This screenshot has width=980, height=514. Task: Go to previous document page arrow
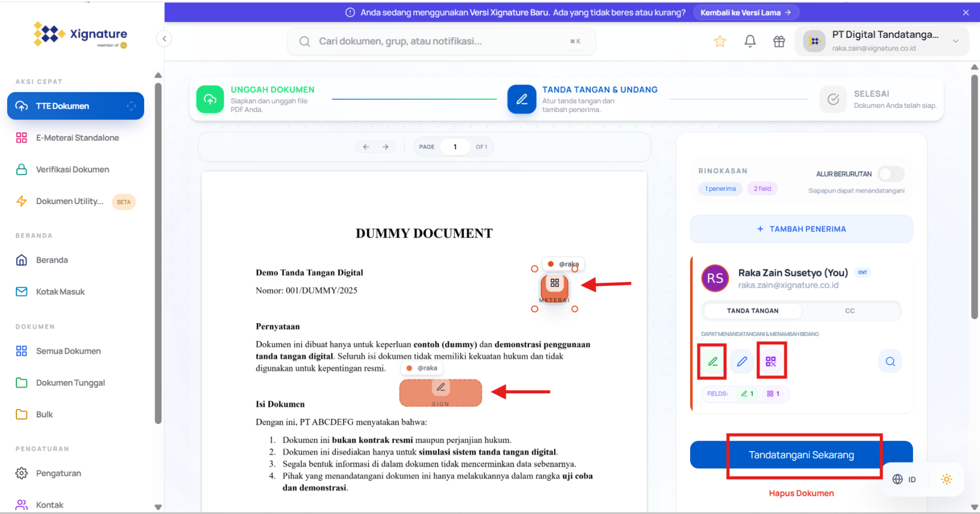pyautogui.click(x=366, y=147)
